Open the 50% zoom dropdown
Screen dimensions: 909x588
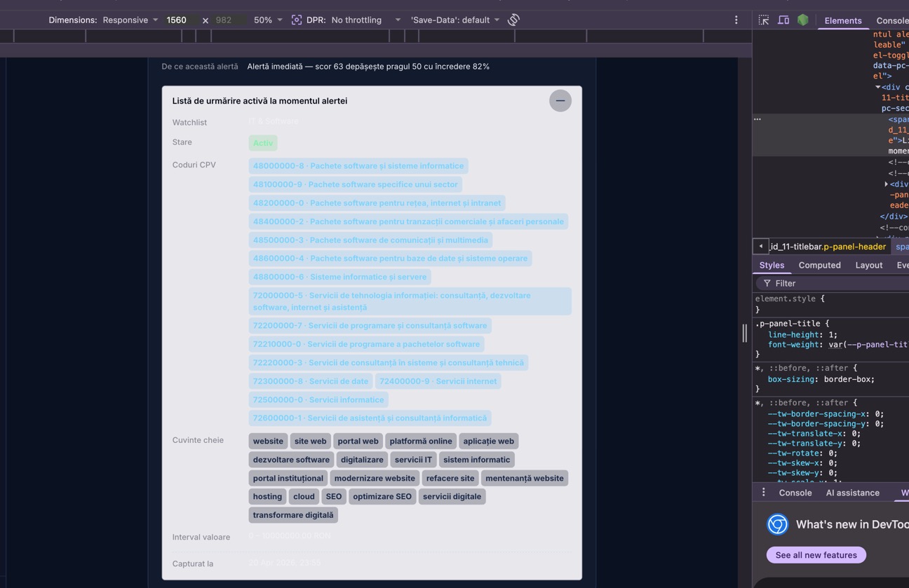point(268,20)
